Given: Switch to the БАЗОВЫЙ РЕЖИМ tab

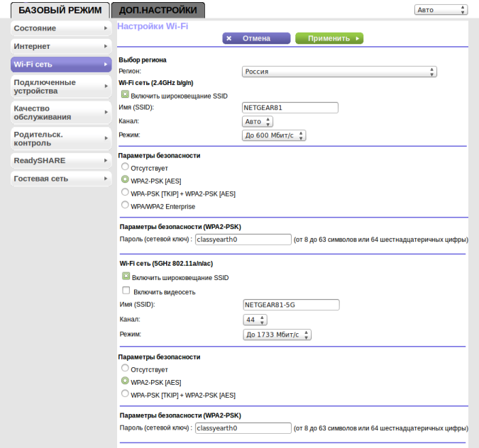Looking at the screenshot, I should coord(60,10).
